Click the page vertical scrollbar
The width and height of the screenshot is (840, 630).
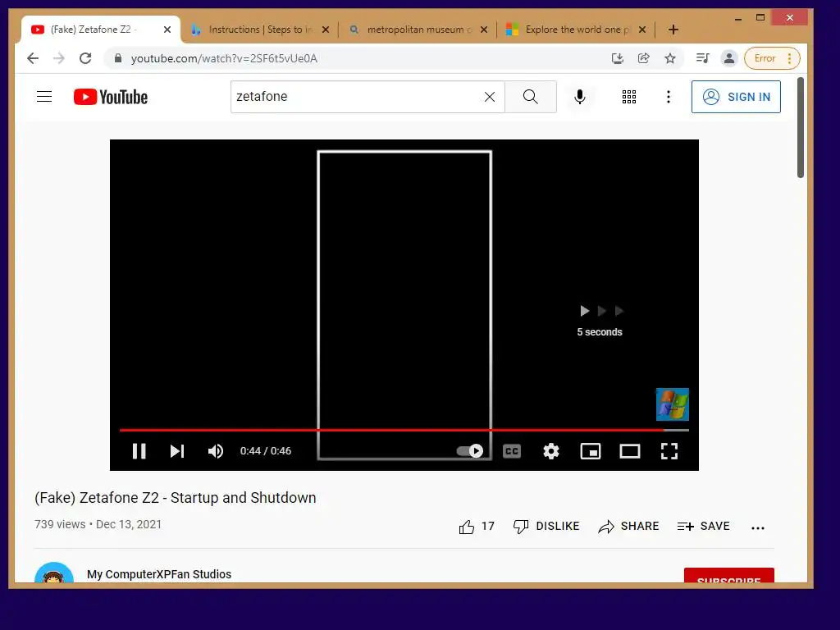(x=801, y=127)
